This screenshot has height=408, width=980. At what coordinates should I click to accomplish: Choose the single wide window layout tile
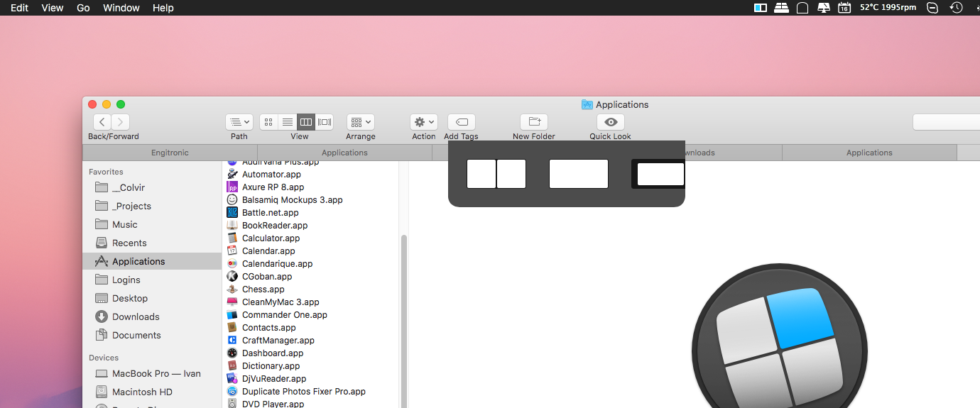click(579, 174)
